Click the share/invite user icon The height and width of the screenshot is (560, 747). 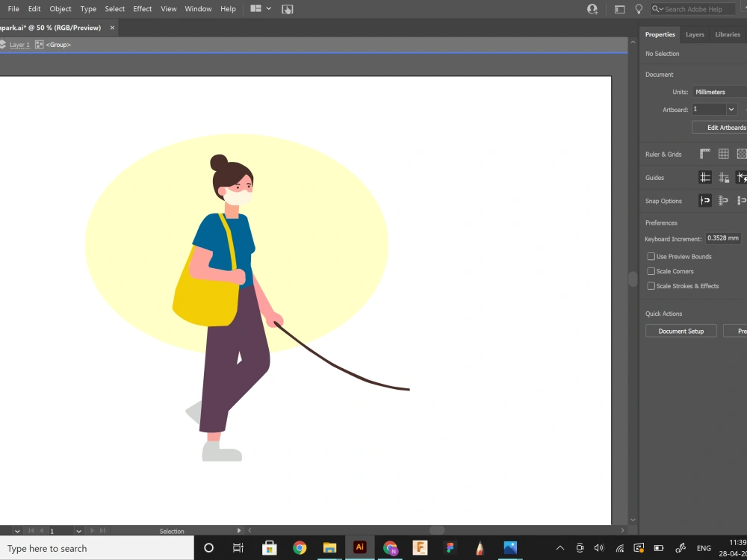(x=592, y=9)
